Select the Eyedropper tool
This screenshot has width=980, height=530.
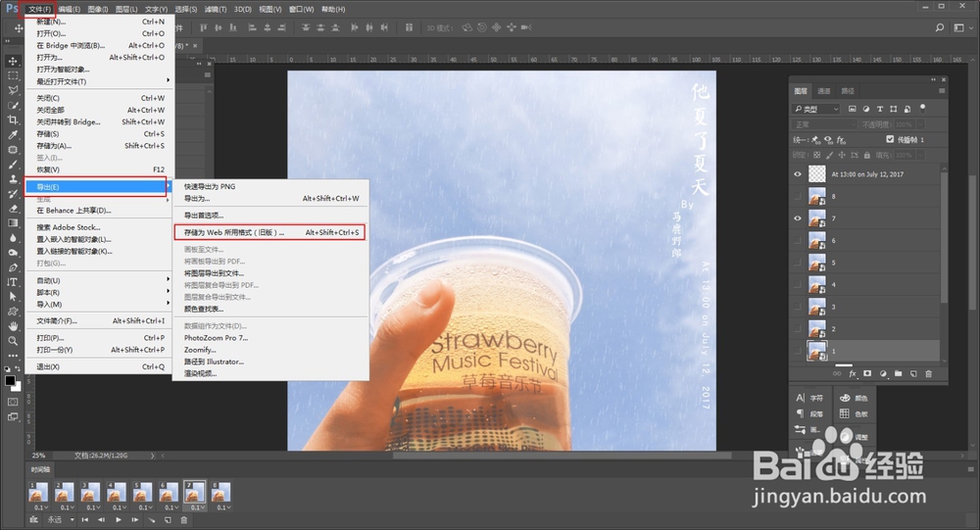[13, 135]
